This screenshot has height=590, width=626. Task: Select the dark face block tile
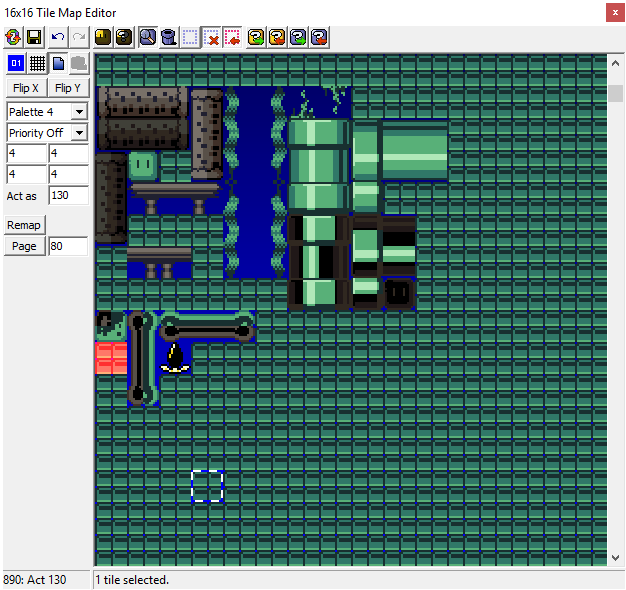pos(399,294)
